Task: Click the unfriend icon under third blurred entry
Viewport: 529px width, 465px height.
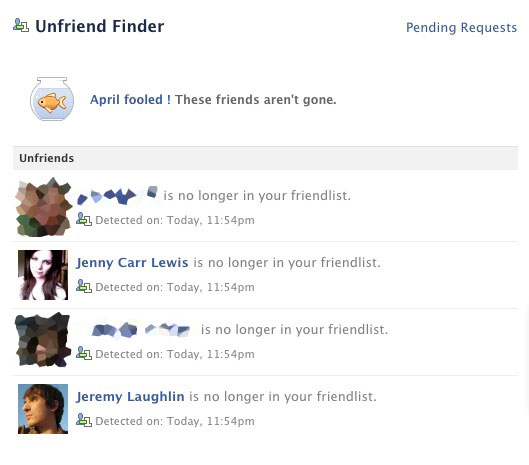Action: [84, 353]
